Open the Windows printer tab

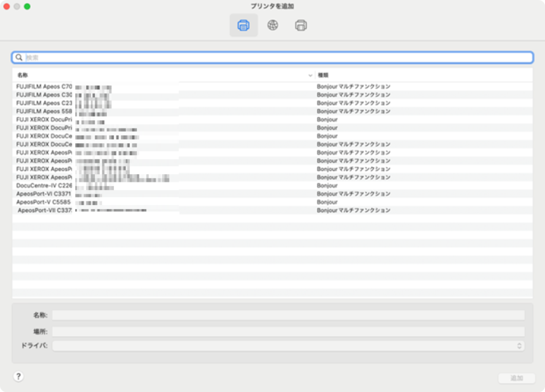[x=301, y=25]
